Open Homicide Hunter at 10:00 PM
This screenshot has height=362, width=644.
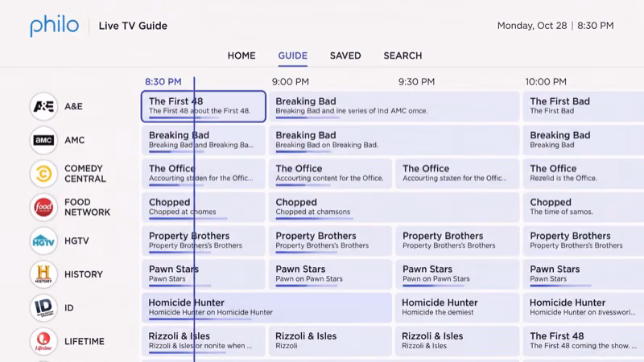[x=583, y=308]
